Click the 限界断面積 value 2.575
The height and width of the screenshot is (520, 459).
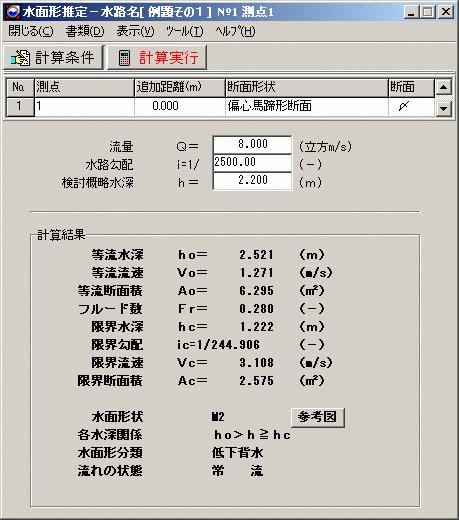pos(256,381)
